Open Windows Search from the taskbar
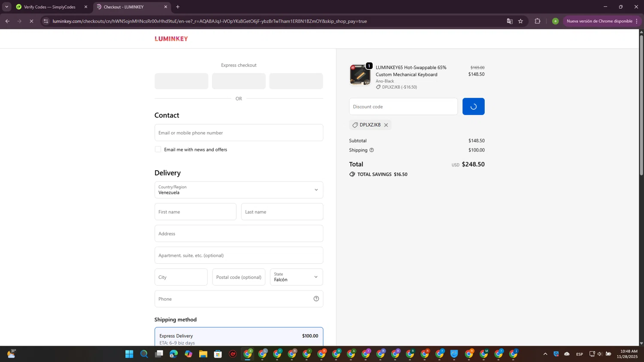 click(x=144, y=354)
